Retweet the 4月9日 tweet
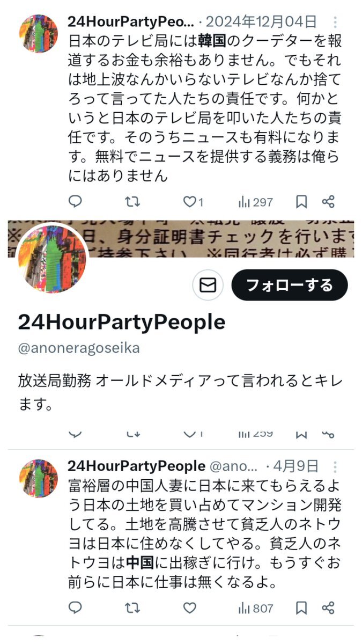The image size is (362, 644). [132, 608]
